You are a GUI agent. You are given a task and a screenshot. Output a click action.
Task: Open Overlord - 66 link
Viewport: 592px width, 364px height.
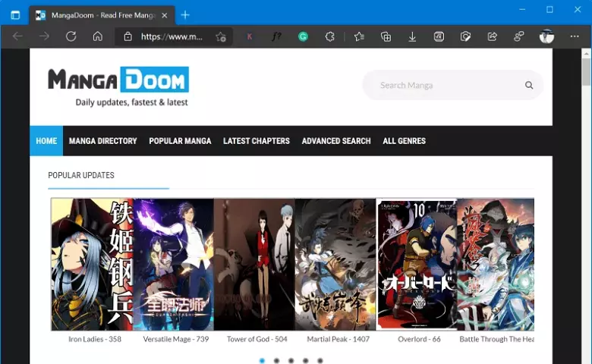(x=419, y=339)
